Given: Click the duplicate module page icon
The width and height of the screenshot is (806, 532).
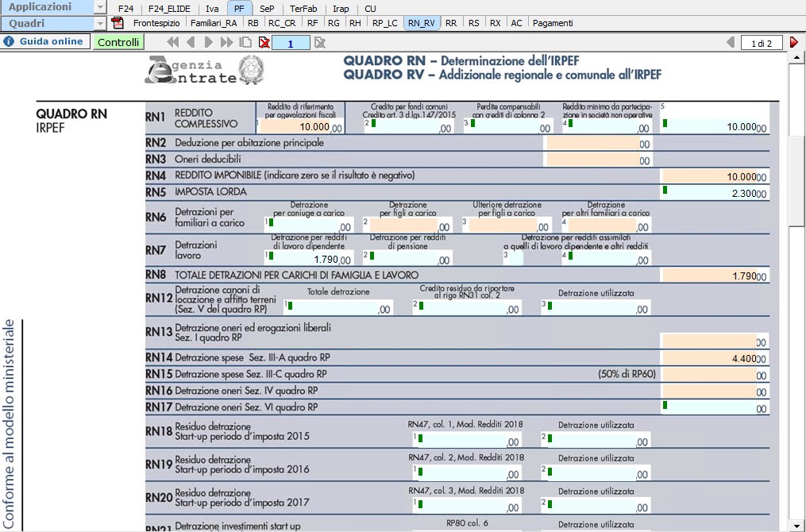Looking at the screenshot, I should 245,42.
